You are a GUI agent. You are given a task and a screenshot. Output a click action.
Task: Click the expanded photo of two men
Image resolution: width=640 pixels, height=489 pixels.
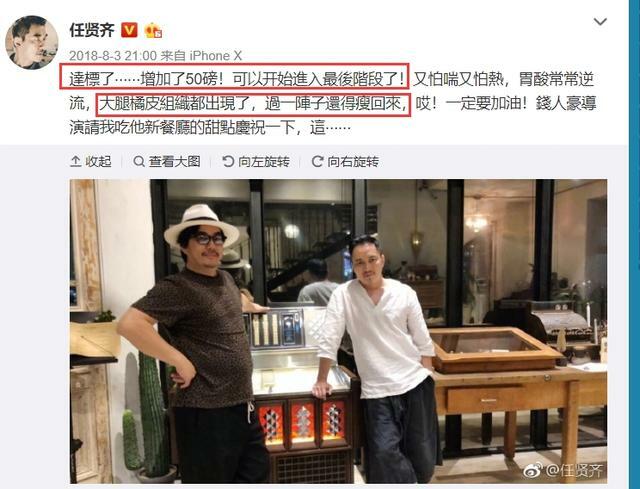click(338, 331)
